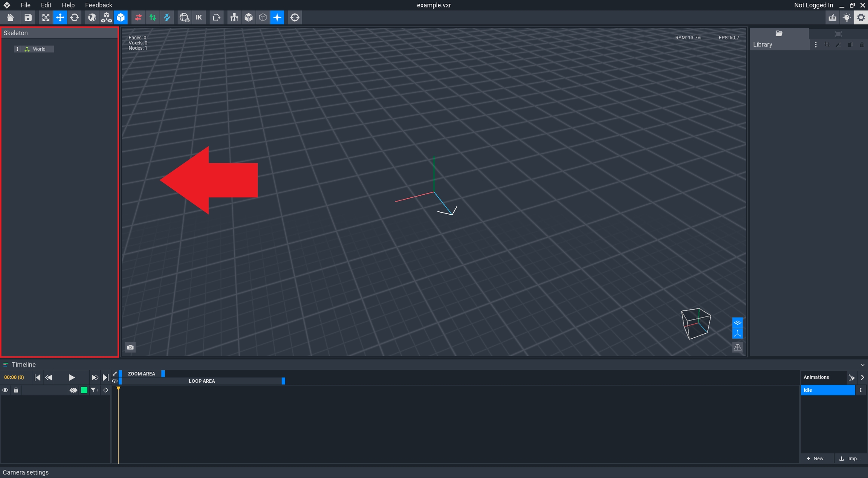The height and width of the screenshot is (478, 868).
Task: Toggle timeline visibility eye icon
Action: (x=5, y=390)
